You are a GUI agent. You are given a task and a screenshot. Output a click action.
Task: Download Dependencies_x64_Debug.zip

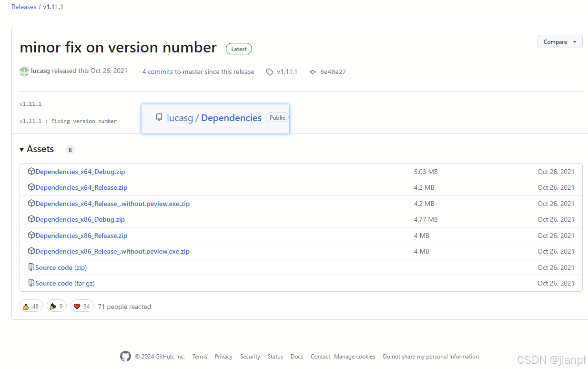pyautogui.click(x=80, y=172)
